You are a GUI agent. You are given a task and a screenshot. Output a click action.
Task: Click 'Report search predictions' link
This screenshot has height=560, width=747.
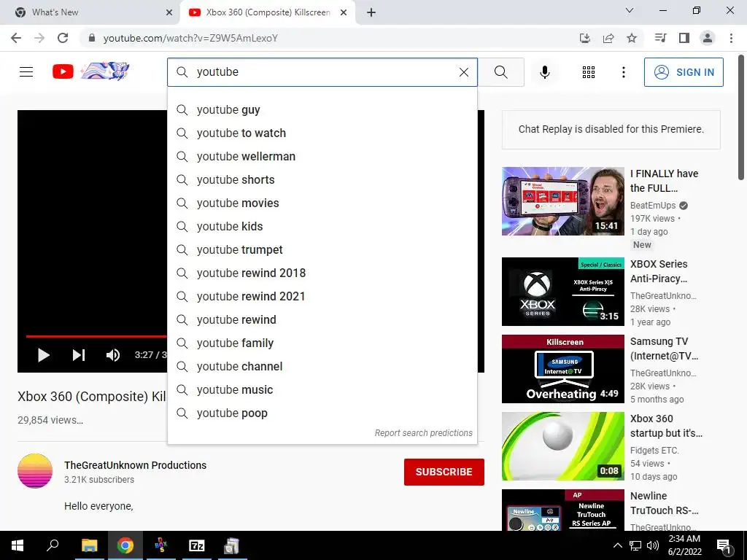tap(423, 433)
